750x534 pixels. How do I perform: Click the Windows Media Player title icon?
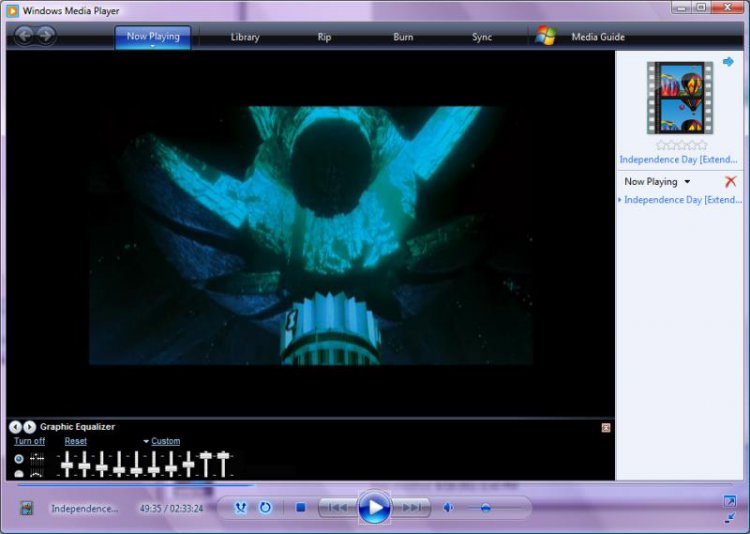pyautogui.click(x=12, y=11)
